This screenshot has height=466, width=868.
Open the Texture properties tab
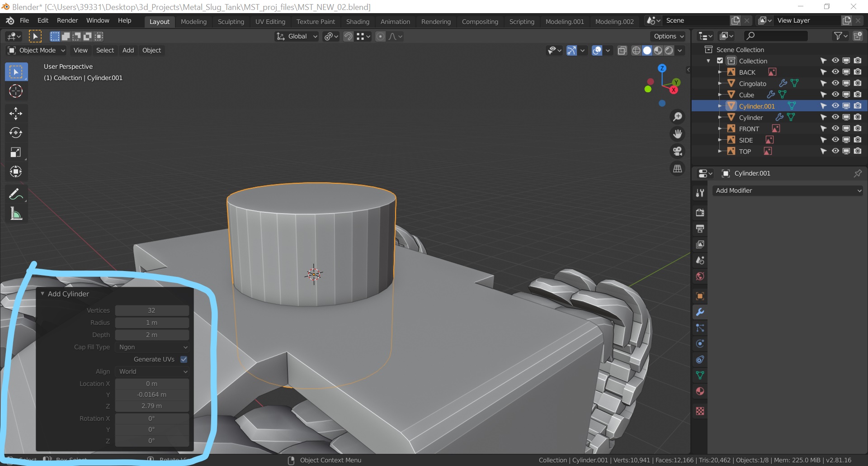click(700, 411)
